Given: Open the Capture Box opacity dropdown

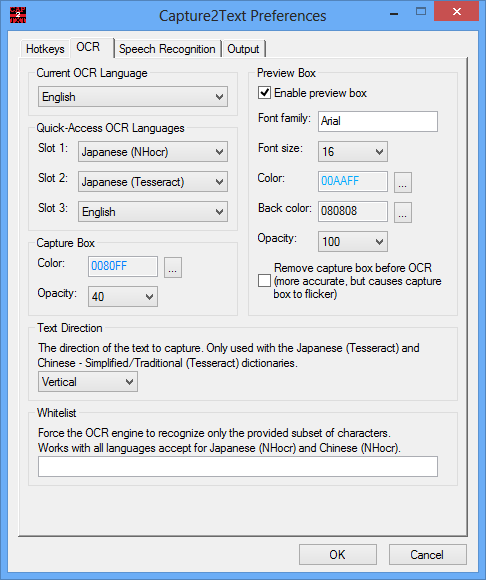Looking at the screenshot, I should pyautogui.click(x=123, y=296).
